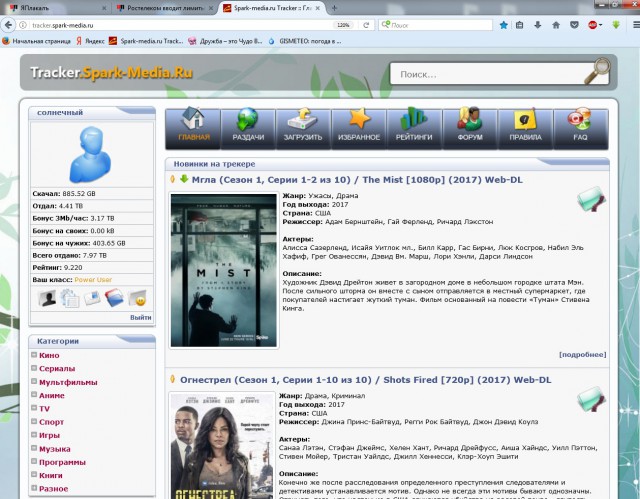Open the GISMETEO bookmark

(304, 41)
